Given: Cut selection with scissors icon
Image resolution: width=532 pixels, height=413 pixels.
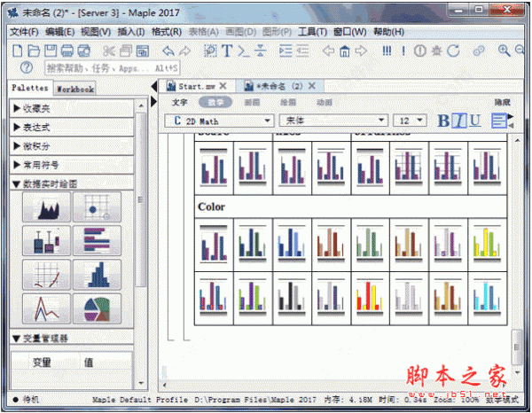Looking at the screenshot, I should tap(109, 51).
